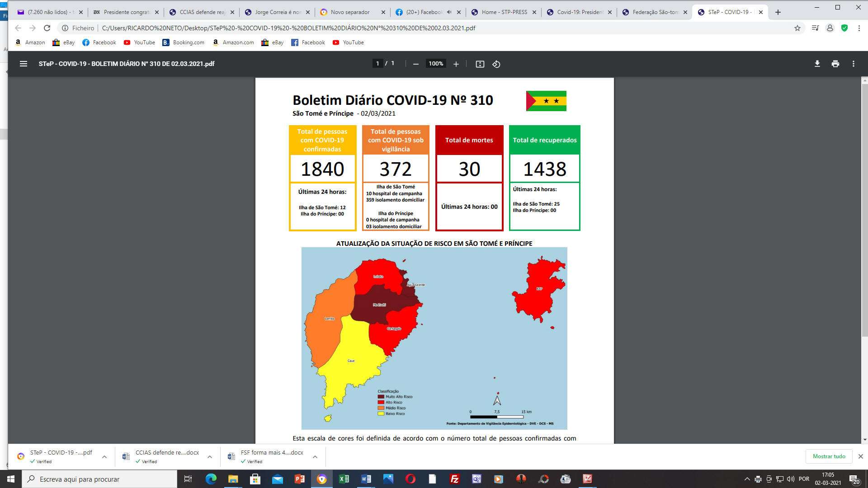Download the PDF file
This screenshot has width=868, height=488.
(x=817, y=64)
